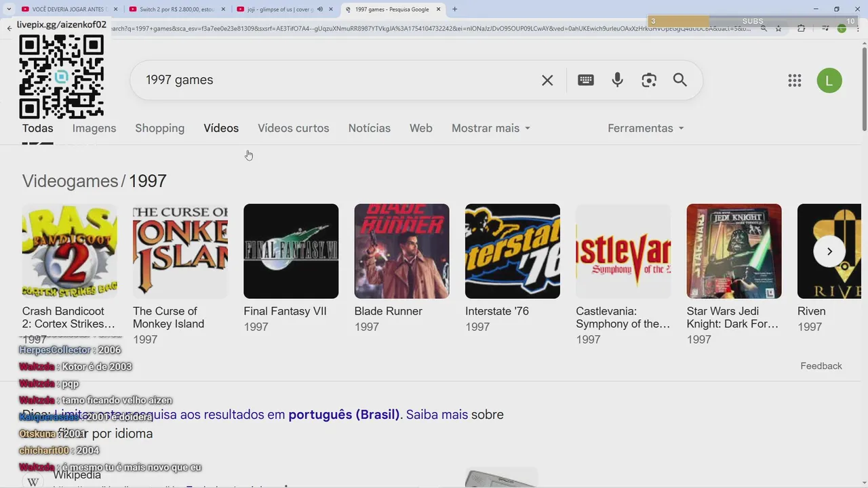
Task: Click the 'português (Brasil)' link
Action: pos(344,415)
